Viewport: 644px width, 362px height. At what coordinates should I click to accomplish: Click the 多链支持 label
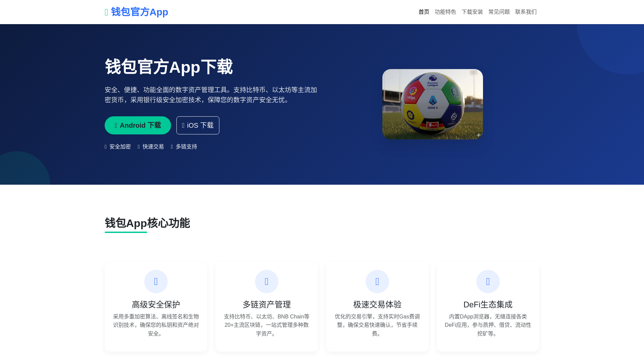[x=186, y=147]
